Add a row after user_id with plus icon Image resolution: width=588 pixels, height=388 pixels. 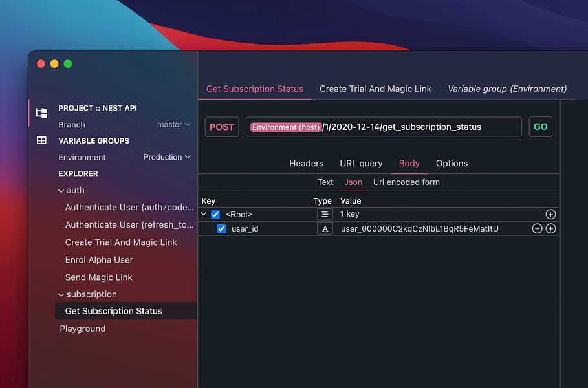[550, 228]
